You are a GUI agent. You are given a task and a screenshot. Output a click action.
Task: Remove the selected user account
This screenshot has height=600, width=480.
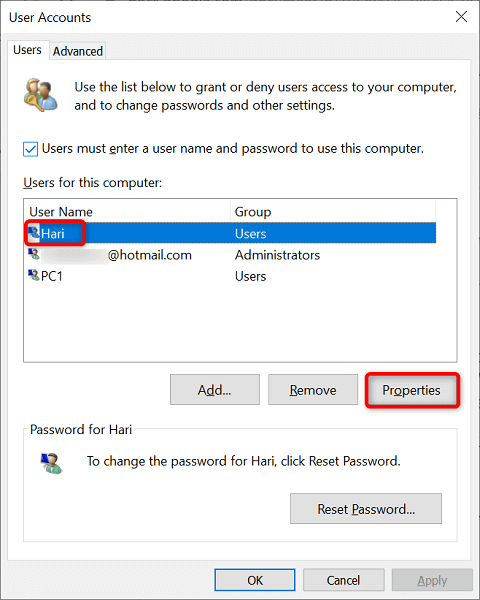(x=313, y=390)
